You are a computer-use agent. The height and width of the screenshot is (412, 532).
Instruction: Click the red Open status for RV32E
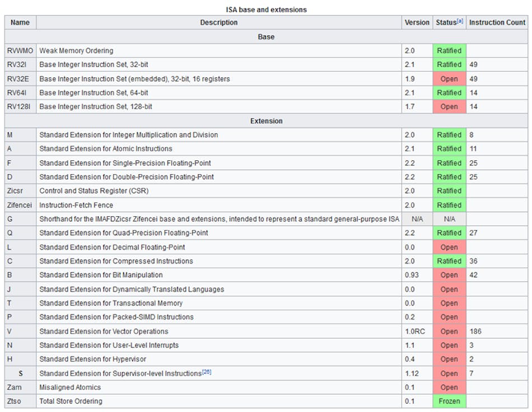click(x=449, y=78)
